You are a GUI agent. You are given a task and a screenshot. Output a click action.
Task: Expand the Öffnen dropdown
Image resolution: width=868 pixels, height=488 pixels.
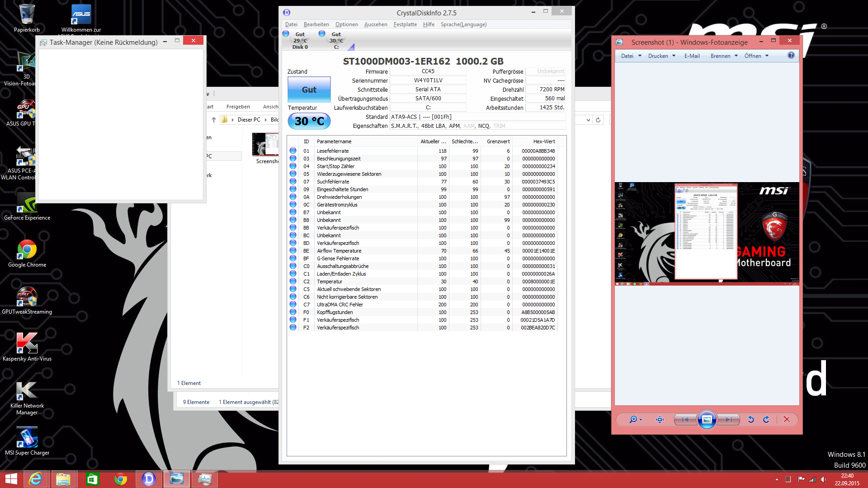tap(756, 56)
